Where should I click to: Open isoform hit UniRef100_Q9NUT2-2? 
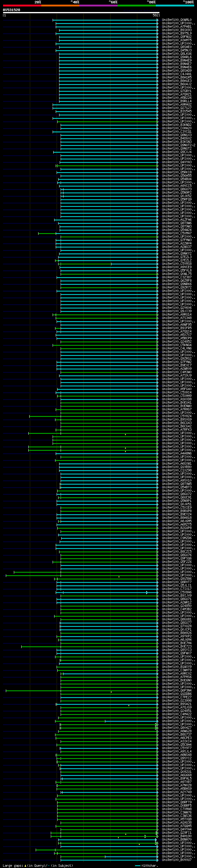[179, 145]
